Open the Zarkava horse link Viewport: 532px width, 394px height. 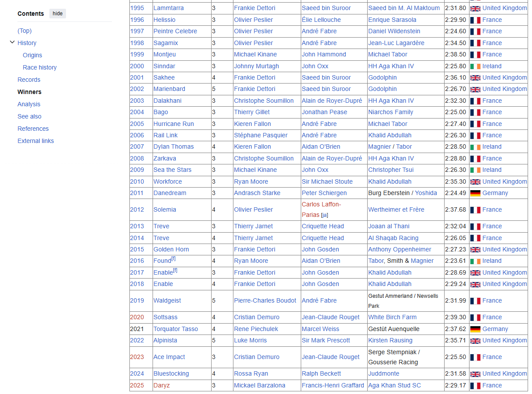(165, 158)
